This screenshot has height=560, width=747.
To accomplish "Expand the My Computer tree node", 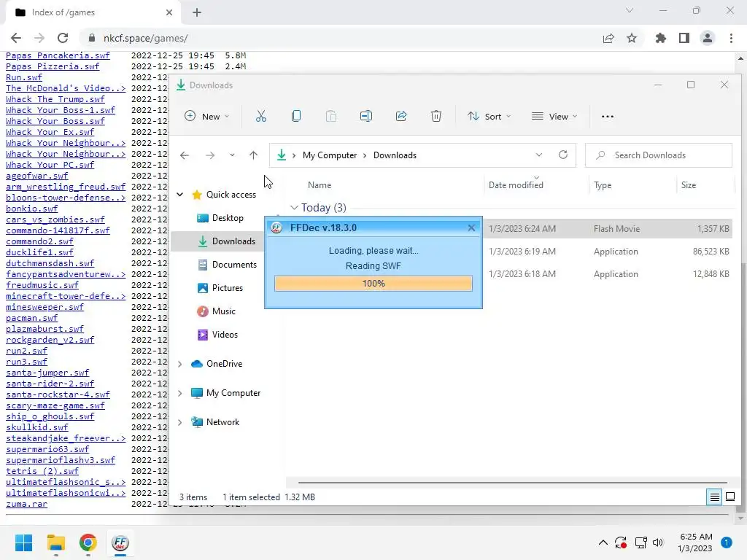I will [180, 393].
